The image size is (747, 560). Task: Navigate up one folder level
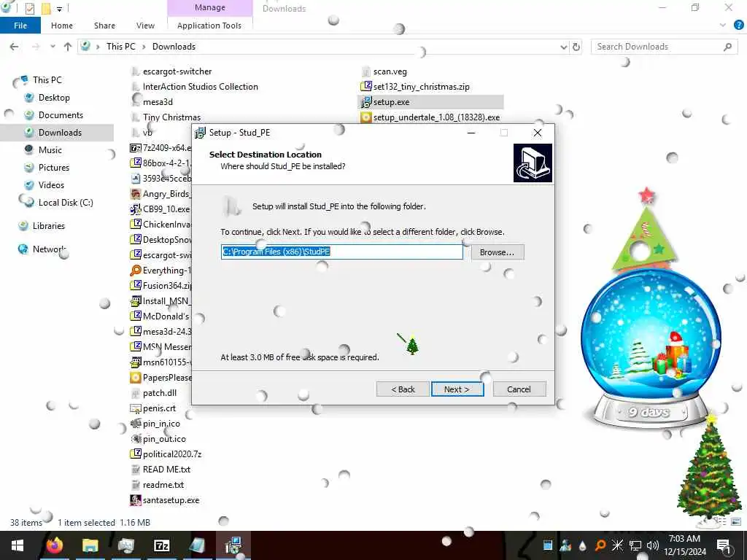pos(68,47)
